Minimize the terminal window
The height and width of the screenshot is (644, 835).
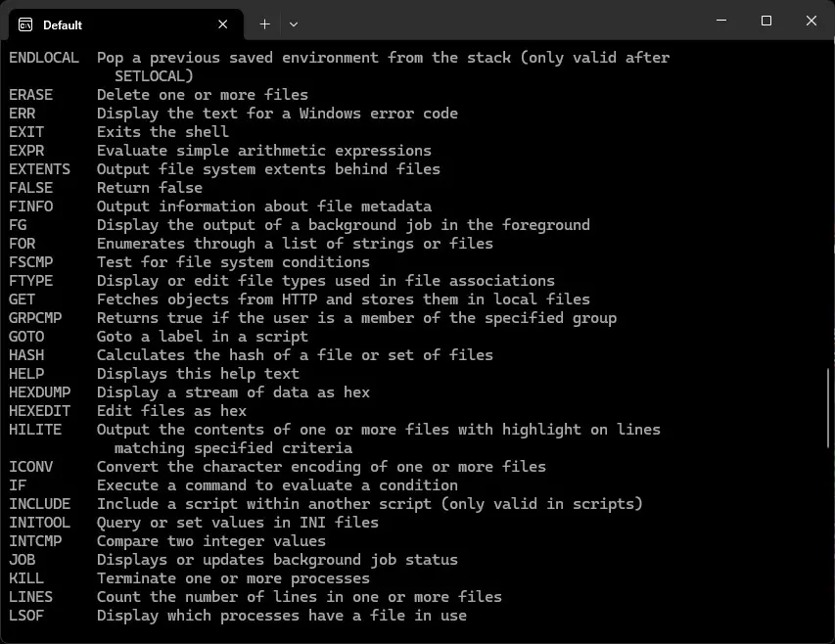pos(721,21)
